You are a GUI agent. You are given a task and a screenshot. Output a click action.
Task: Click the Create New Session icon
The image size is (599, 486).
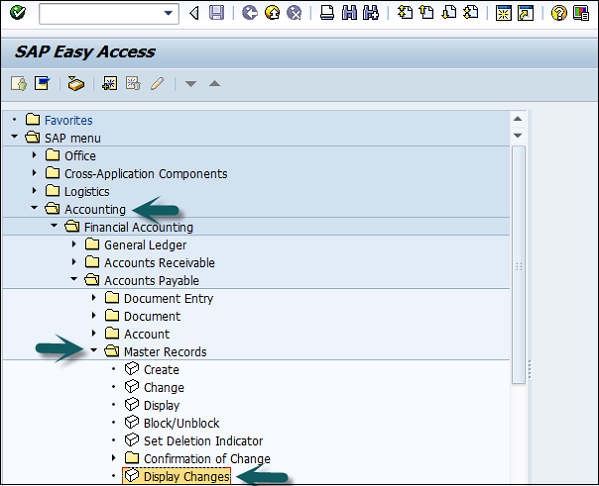pos(503,13)
